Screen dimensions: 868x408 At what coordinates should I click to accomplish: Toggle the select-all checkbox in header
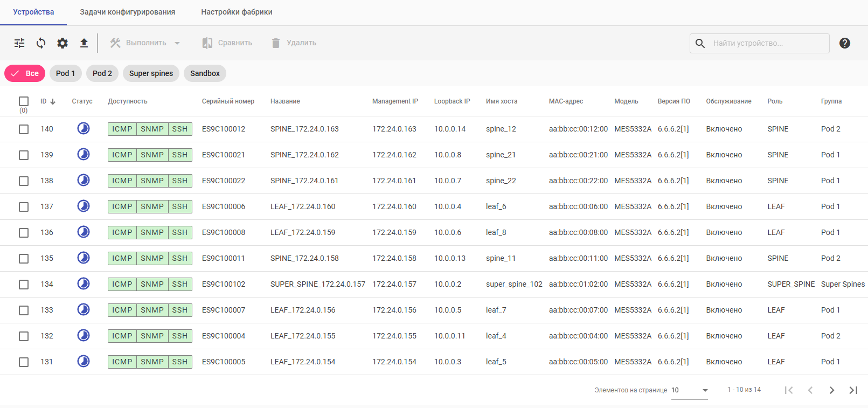pos(24,101)
